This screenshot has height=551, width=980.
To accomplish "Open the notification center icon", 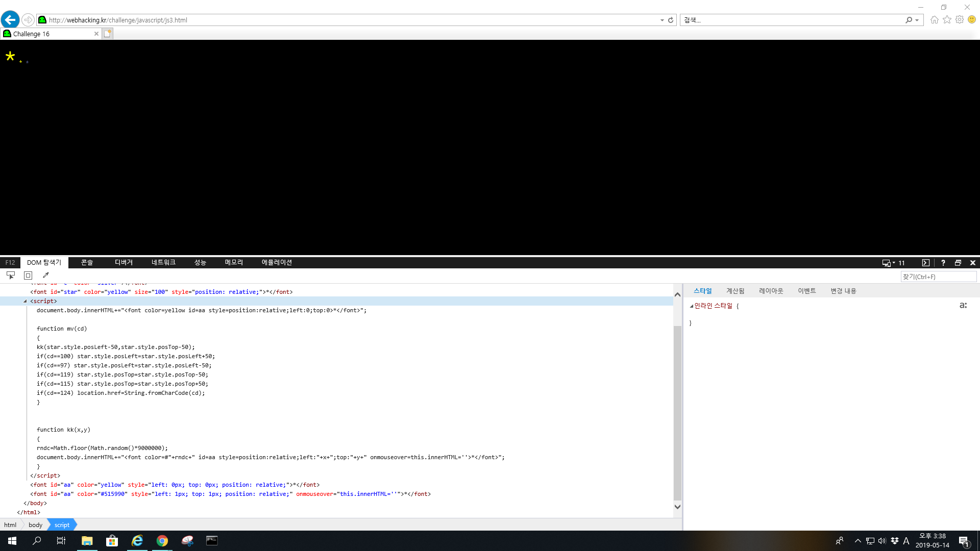I will (964, 541).
